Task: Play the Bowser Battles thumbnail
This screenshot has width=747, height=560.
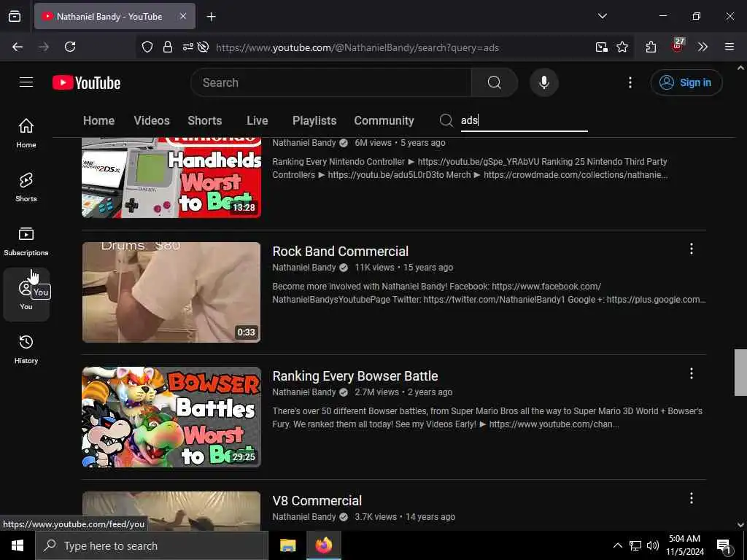Action: [x=171, y=416]
